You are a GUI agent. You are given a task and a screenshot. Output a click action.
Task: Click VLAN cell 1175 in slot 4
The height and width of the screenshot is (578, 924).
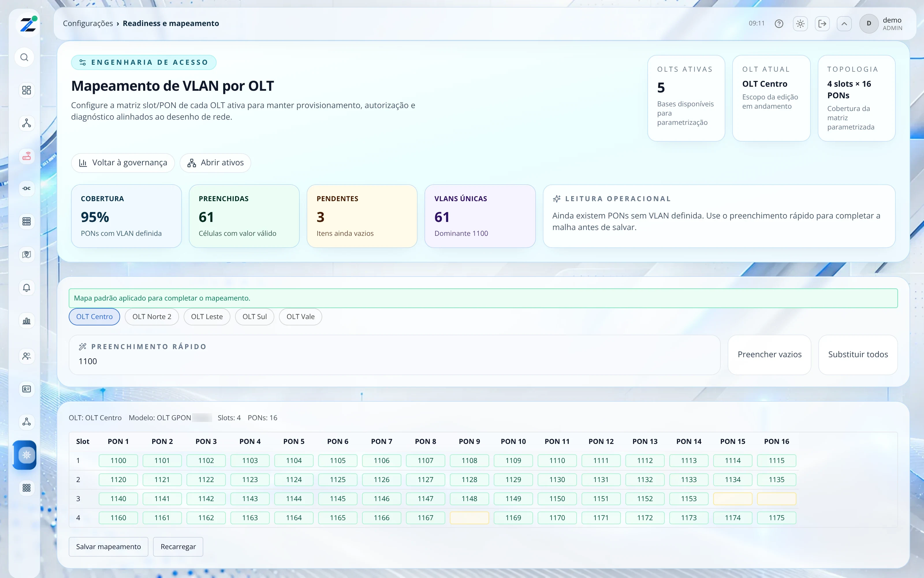point(777,518)
